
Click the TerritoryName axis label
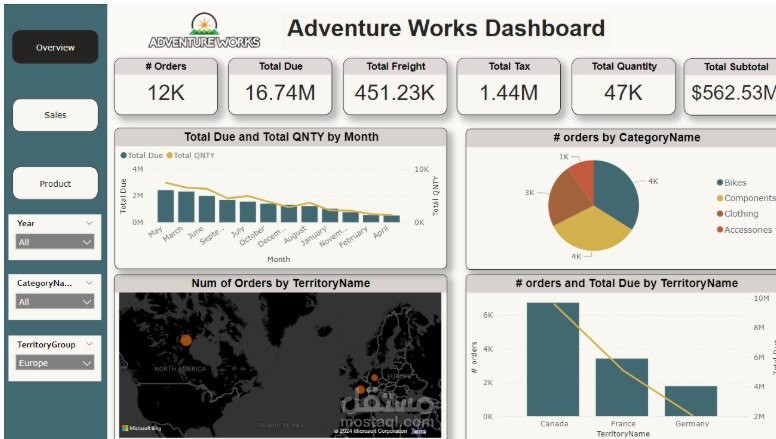(x=623, y=434)
